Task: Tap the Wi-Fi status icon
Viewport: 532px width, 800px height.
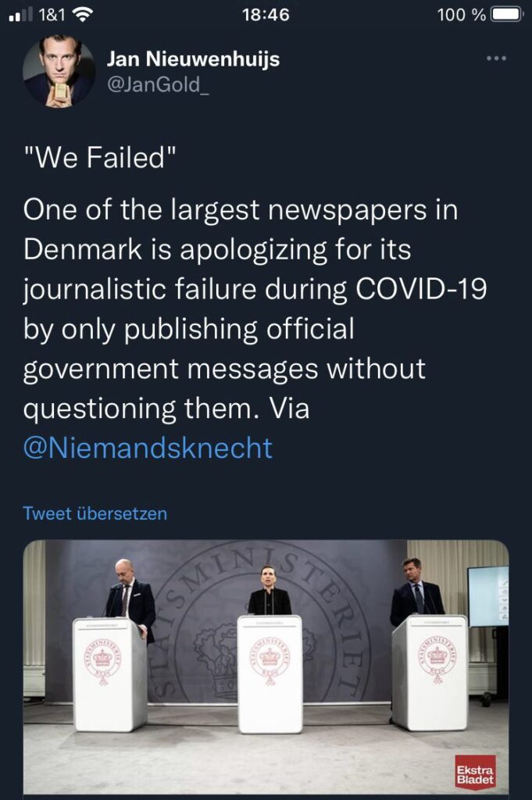Action: pyautogui.click(x=81, y=14)
